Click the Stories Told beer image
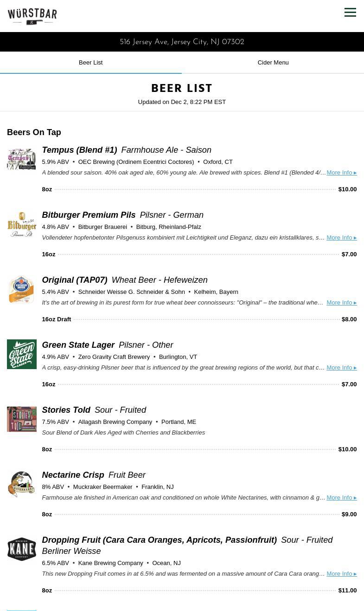364x611 pixels. 22,419
